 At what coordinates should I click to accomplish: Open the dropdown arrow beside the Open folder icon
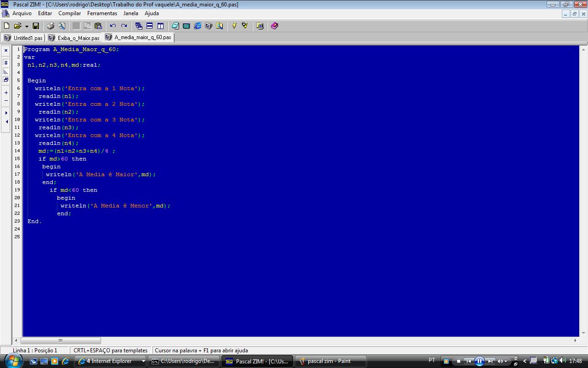(27, 26)
